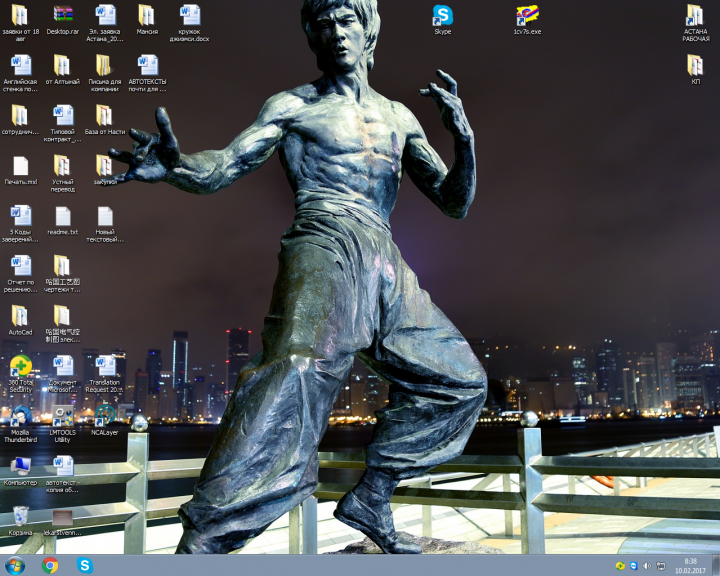
Task: Select the закупки folder
Action: 105,170
